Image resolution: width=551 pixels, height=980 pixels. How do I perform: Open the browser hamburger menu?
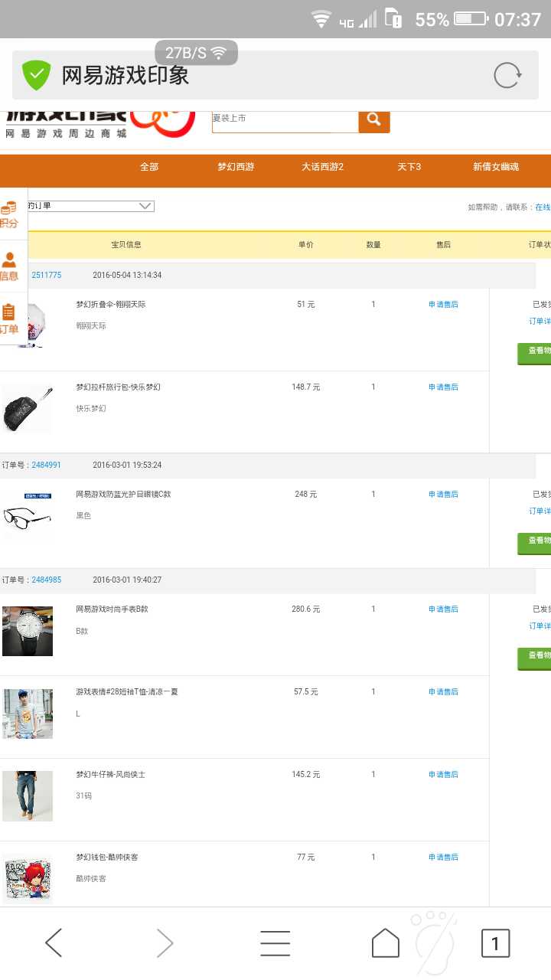(x=275, y=943)
